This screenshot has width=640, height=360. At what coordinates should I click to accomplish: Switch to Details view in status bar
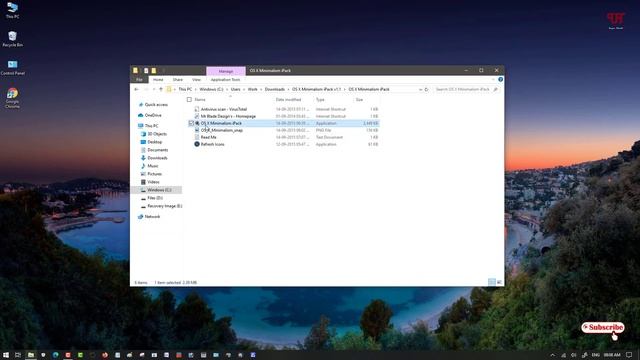[492, 282]
